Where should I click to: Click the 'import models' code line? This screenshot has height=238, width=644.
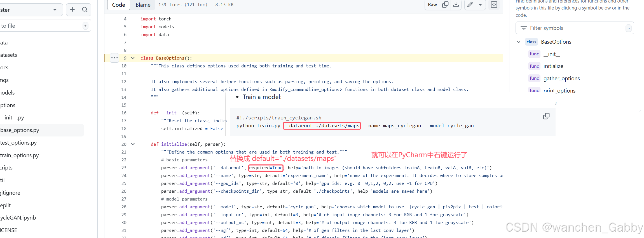157,27
